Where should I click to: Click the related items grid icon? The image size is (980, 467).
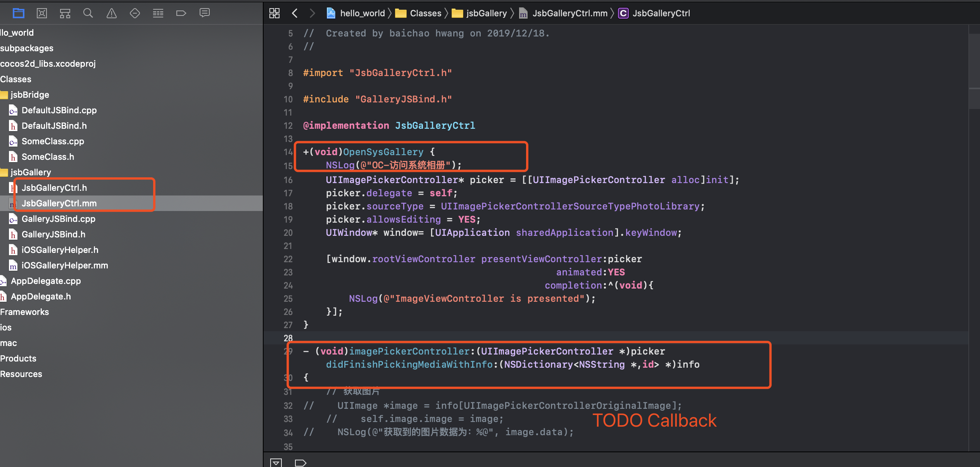click(x=274, y=13)
